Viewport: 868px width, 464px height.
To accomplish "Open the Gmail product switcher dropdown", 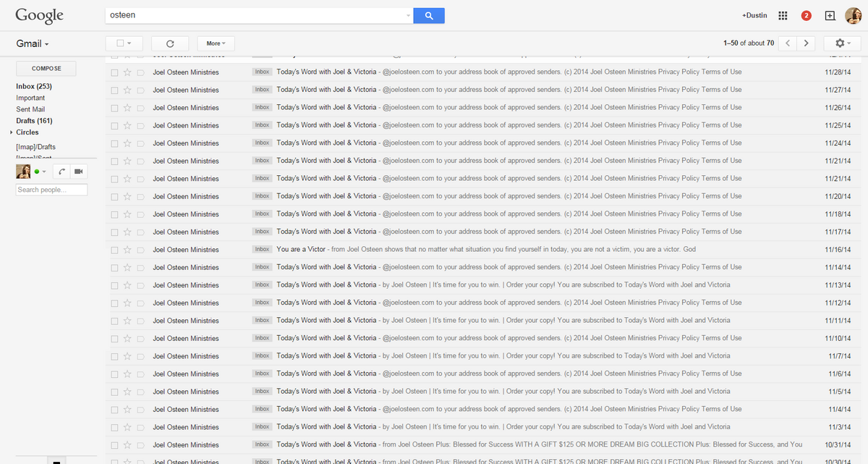I will pyautogui.click(x=33, y=44).
